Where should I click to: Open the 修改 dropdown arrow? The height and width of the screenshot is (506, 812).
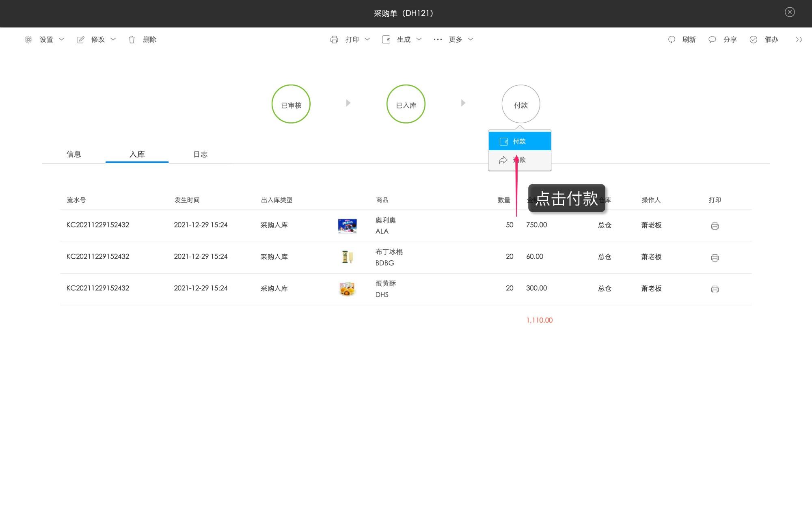[x=113, y=39]
